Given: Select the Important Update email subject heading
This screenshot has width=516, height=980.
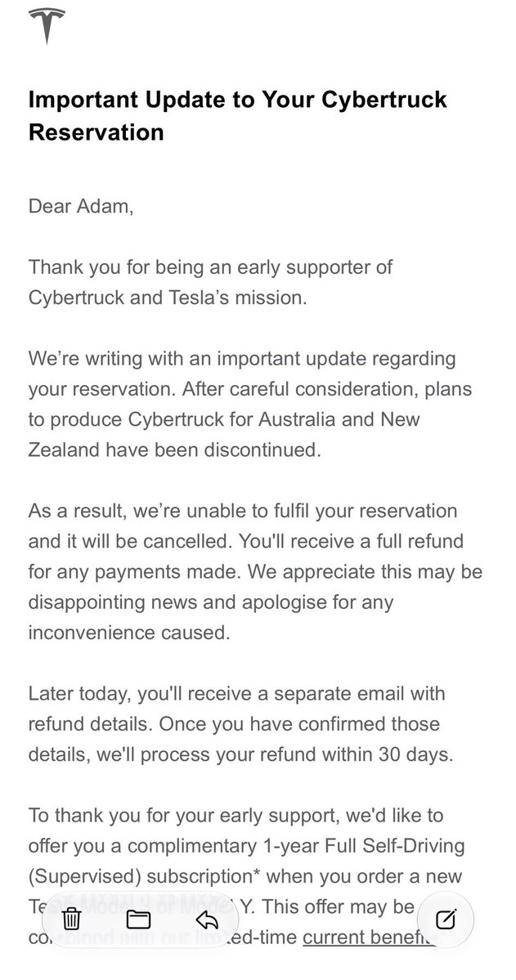Looking at the screenshot, I should point(238,115).
